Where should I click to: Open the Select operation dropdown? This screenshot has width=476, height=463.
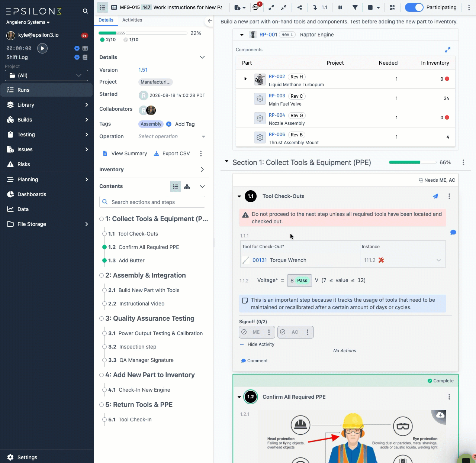click(172, 137)
